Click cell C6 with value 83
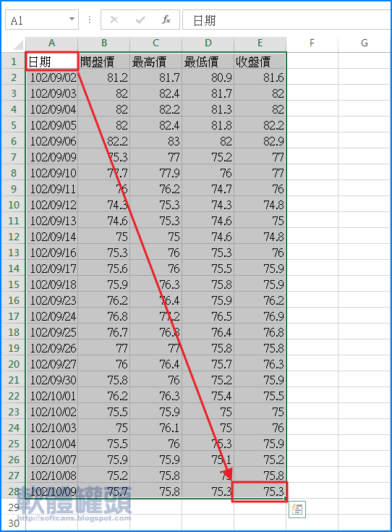The height and width of the screenshot is (532, 392). pyautogui.click(x=155, y=141)
